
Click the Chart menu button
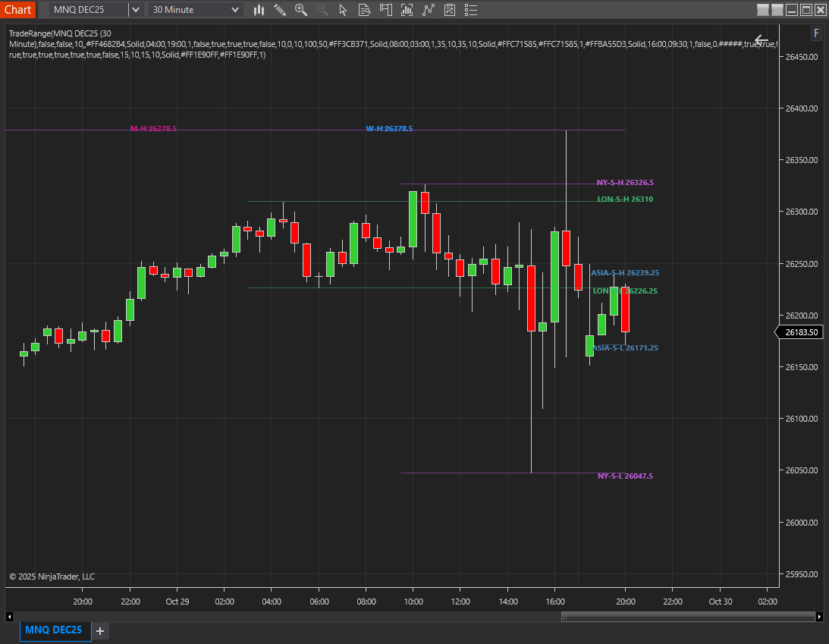coord(18,10)
